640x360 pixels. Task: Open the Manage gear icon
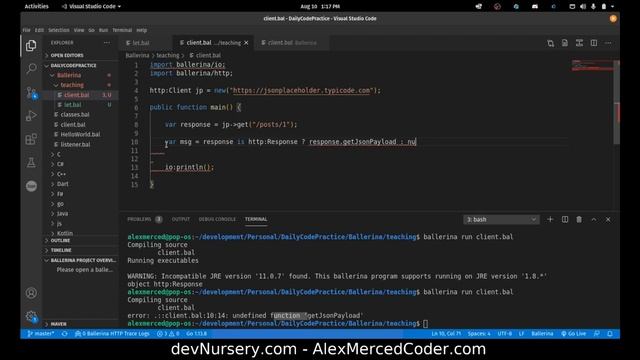[x=31, y=316]
